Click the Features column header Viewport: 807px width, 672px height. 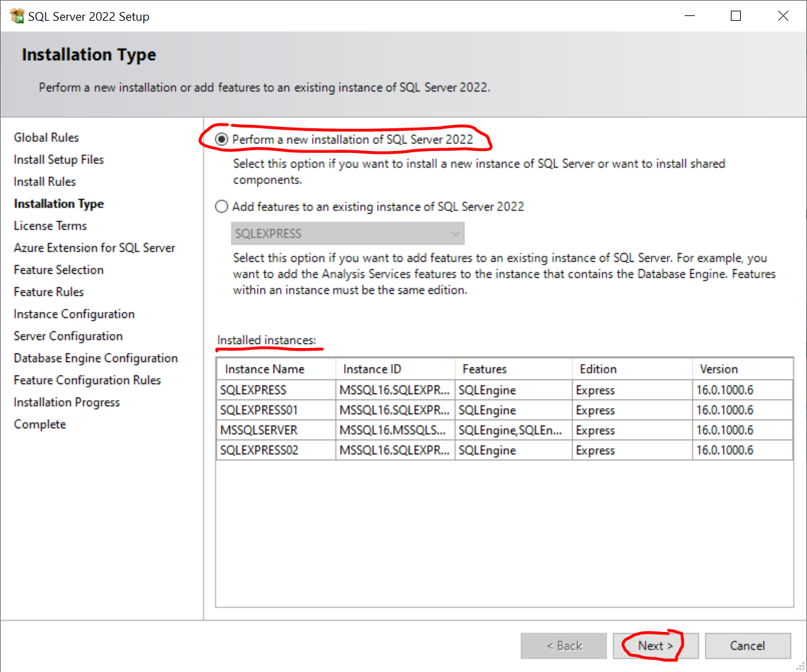[514, 369]
